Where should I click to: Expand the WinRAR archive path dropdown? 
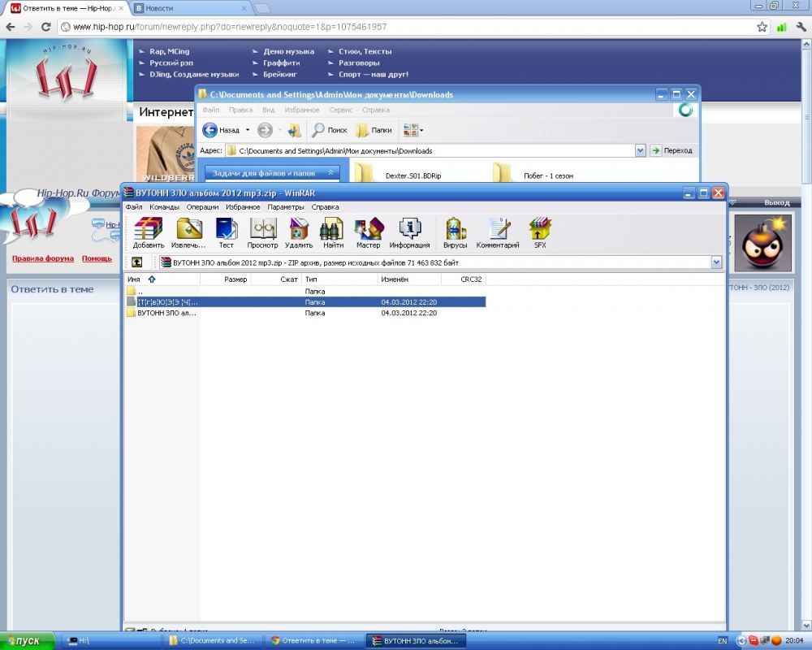[x=716, y=262]
